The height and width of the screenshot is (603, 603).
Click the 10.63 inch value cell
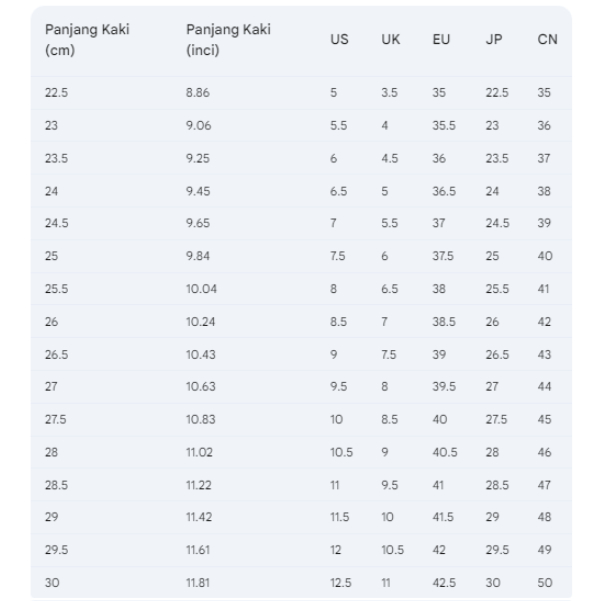201,387
